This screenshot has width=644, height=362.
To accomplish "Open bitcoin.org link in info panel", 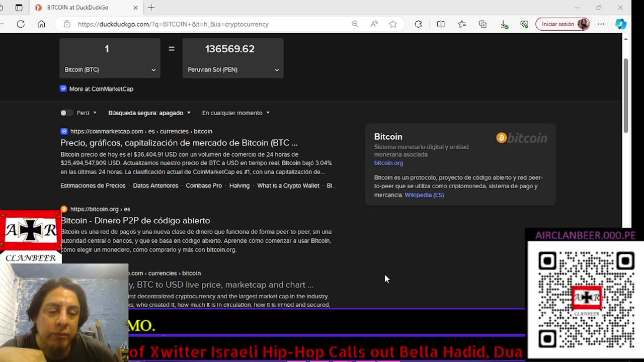I will pos(388,163).
